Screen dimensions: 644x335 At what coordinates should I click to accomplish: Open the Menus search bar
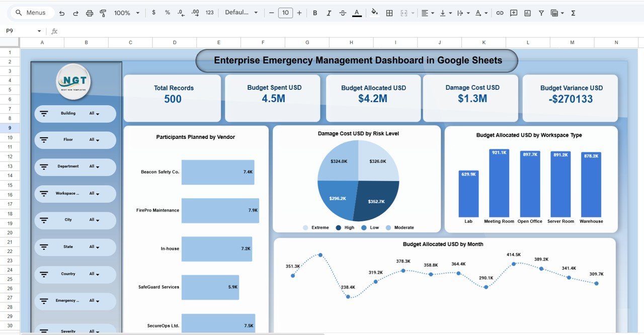(32, 13)
